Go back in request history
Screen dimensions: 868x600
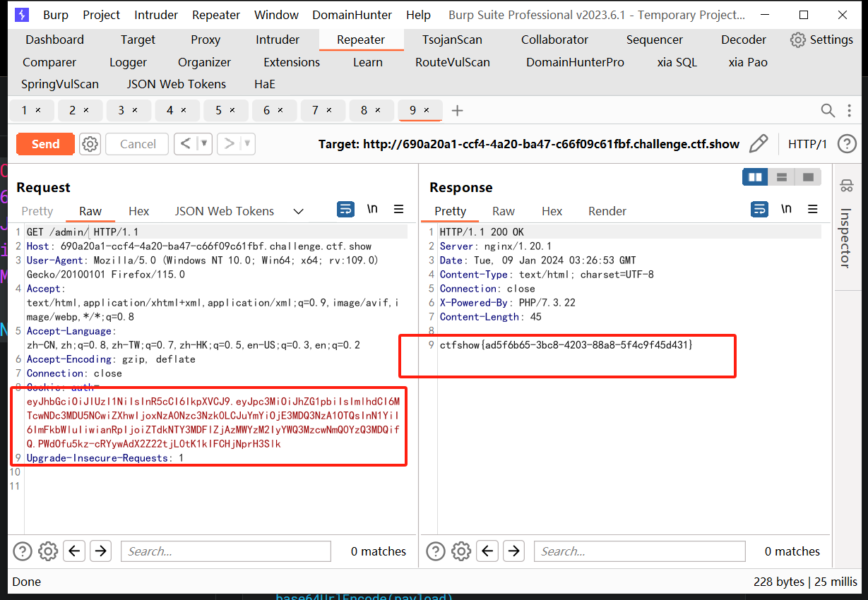pos(186,144)
